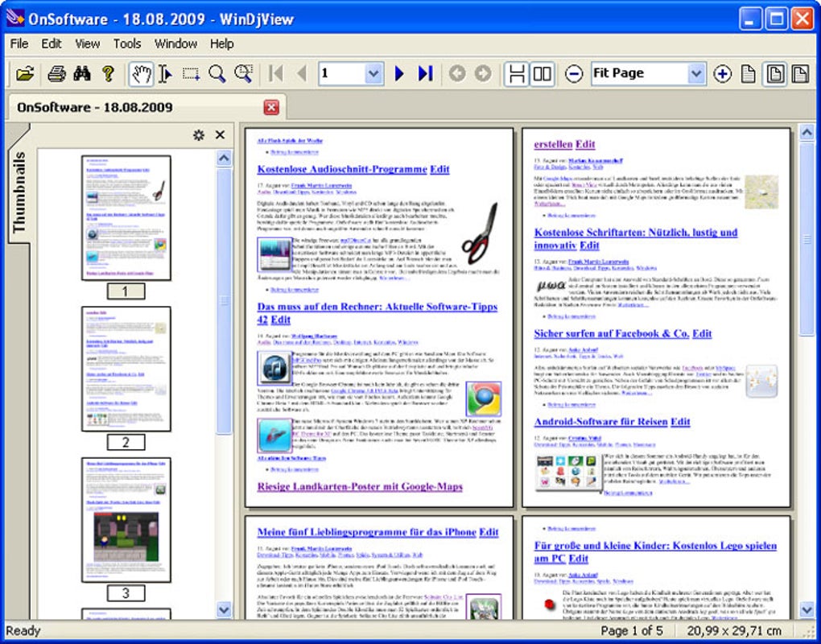Go to Previous Page arrow
Image resolution: width=821 pixels, height=644 pixels.
[x=302, y=74]
